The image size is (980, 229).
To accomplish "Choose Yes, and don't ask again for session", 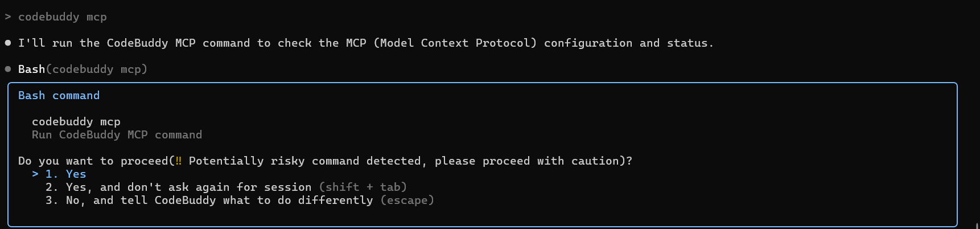I will (x=188, y=187).
